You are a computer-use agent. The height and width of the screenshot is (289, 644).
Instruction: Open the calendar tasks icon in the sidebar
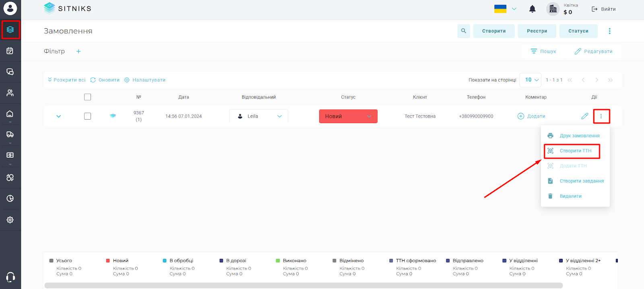(x=10, y=51)
